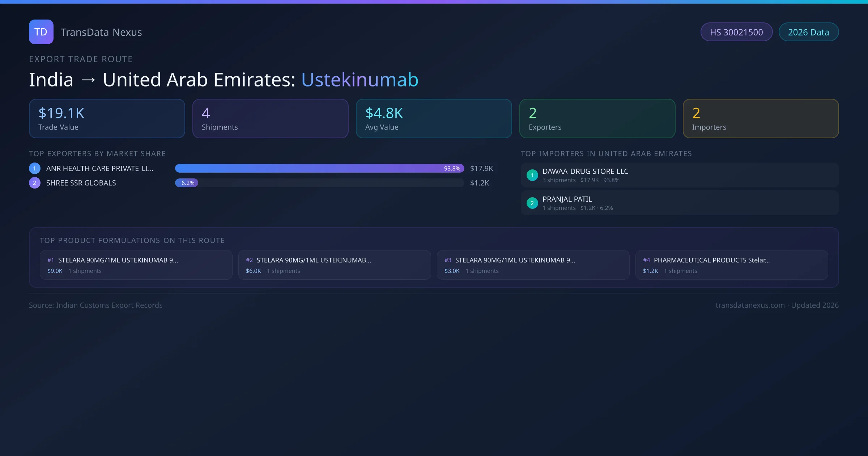
Task: Click exporter rank 1 badge
Action: pos(35,168)
